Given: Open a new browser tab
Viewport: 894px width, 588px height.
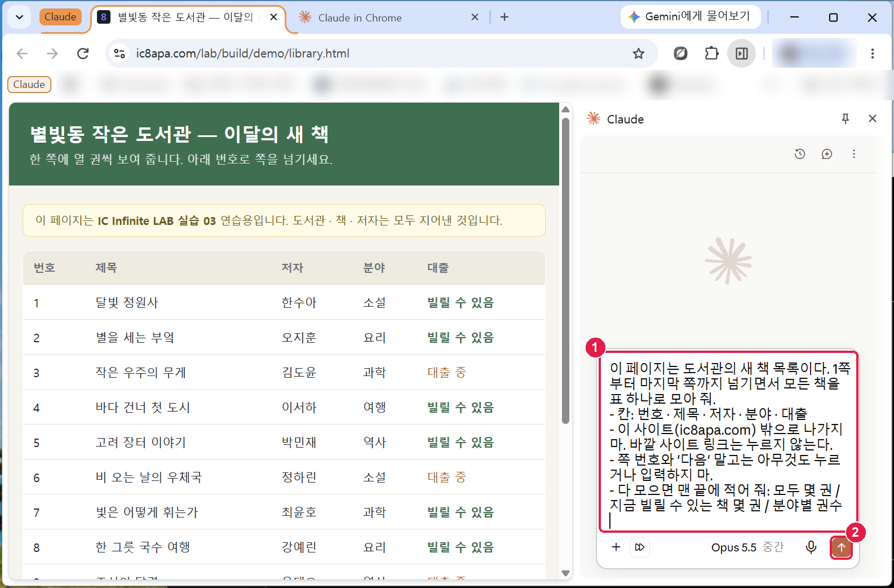Looking at the screenshot, I should 504,17.
